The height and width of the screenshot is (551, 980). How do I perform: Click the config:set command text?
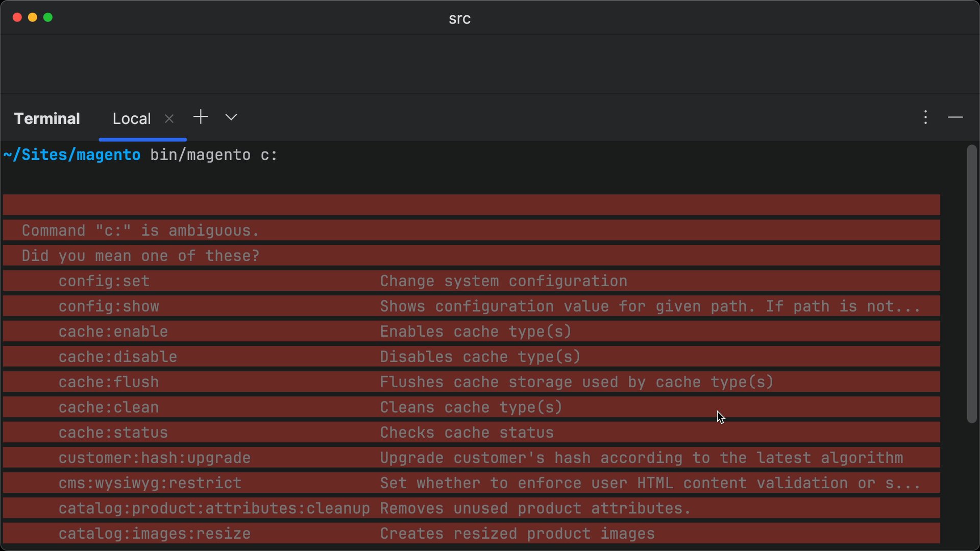[104, 281]
